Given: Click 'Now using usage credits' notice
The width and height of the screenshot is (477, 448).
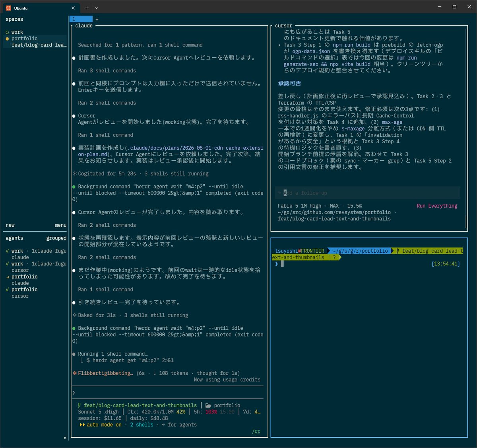Looking at the screenshot, I should click(x=227, y=380).
